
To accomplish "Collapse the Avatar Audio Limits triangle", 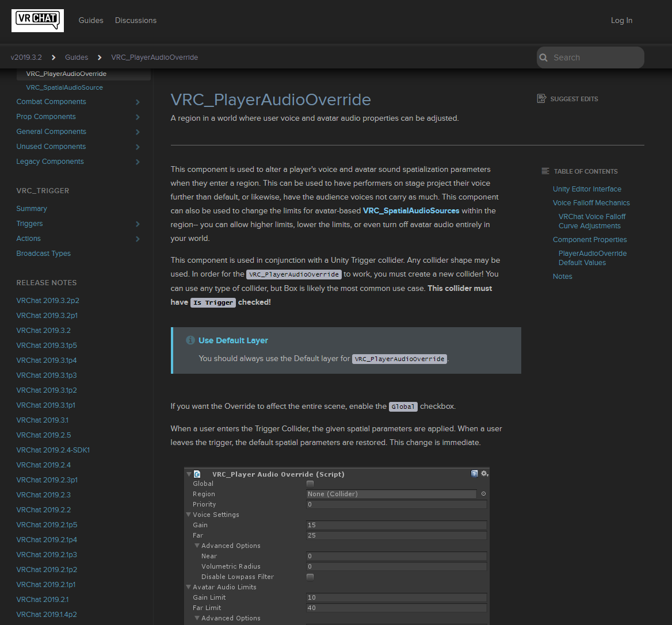I will coord(189,587).
